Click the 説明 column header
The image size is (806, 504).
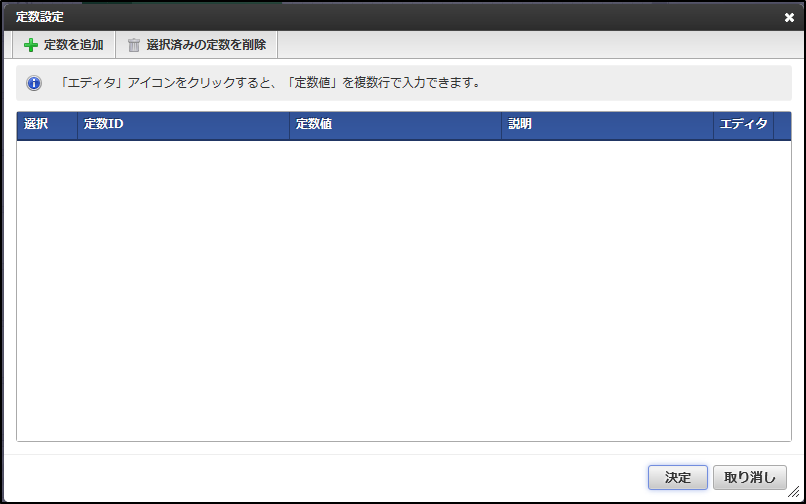[x=608, y=125]
